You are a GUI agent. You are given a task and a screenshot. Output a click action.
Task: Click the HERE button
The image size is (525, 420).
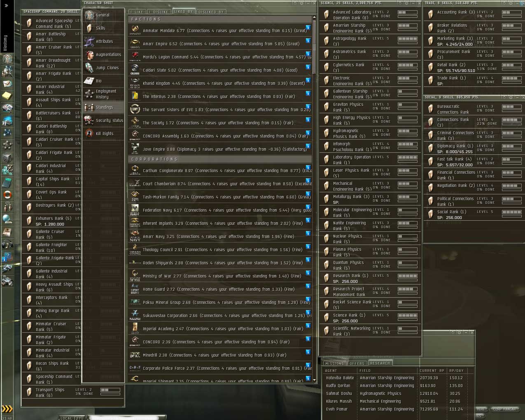(x=481, y=409)
